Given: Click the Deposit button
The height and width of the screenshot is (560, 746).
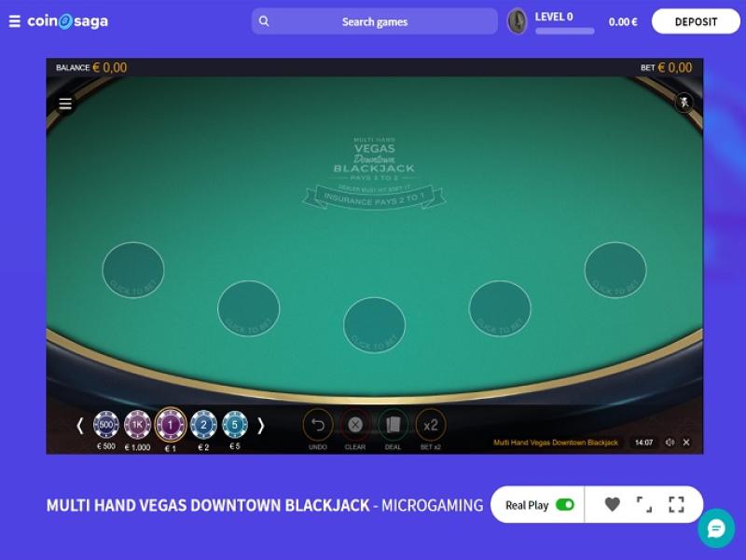Looking at the screenshot, I should [696, 21].
